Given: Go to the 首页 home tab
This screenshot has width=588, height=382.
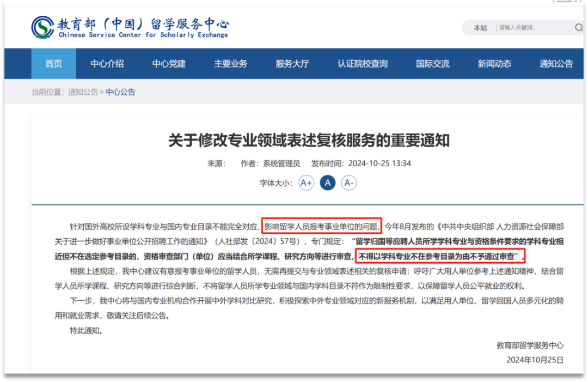Looking at the screenshot, I should tap(53, 64).
